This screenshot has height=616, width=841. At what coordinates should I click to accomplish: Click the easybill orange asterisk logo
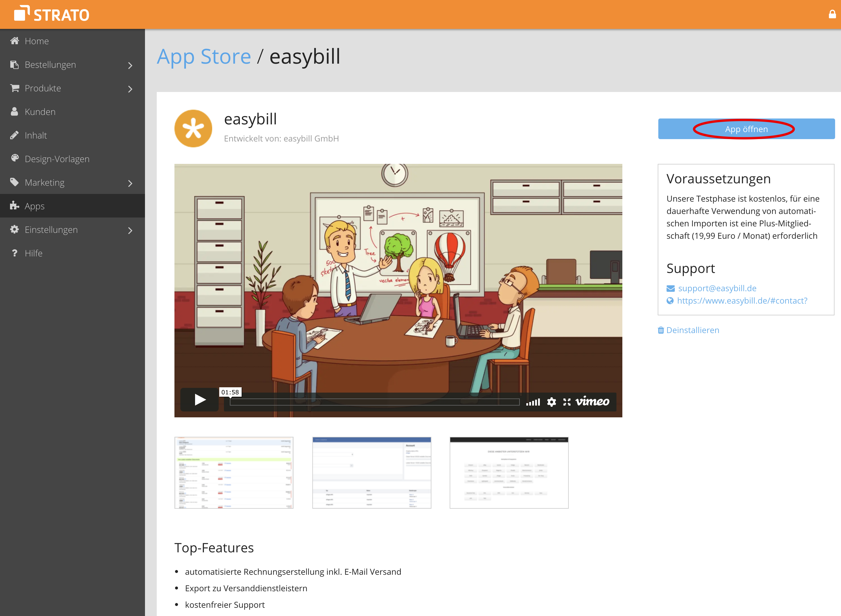(193, 128)
